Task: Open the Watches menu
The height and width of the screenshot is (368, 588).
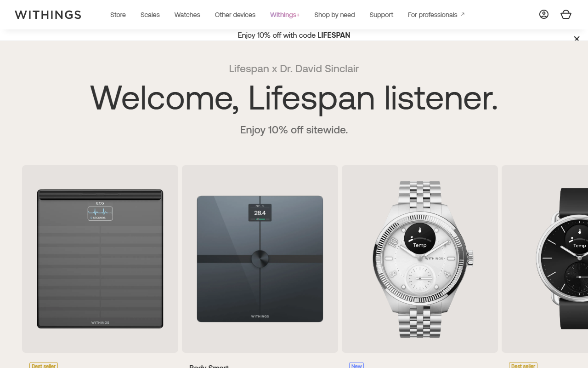Action: [x=187, y=15]
